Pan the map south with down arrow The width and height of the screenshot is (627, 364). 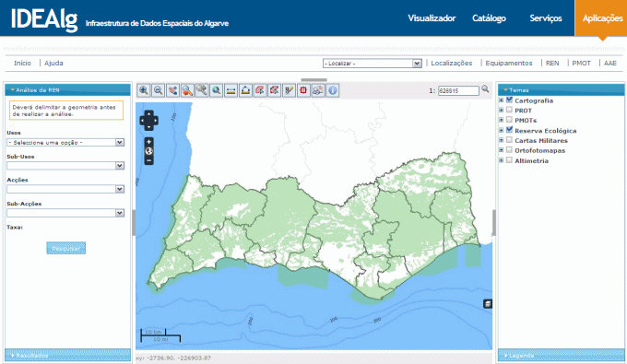148,127
